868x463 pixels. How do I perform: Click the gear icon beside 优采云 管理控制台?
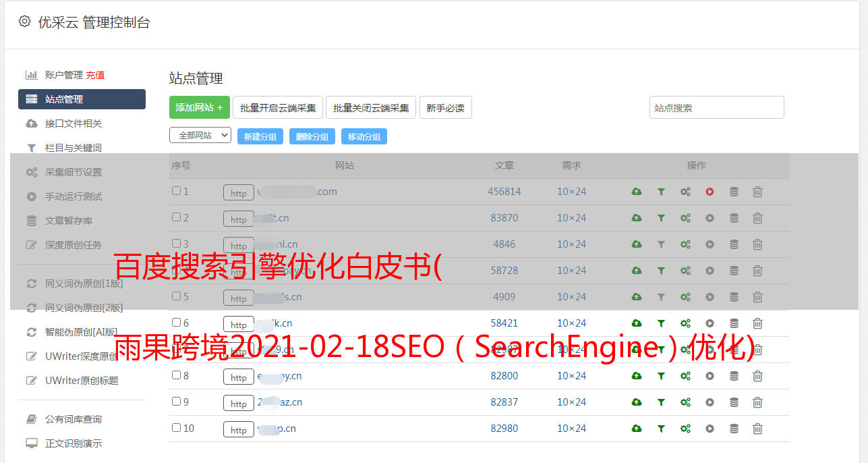pyautogui.click(x=25, y=22)
